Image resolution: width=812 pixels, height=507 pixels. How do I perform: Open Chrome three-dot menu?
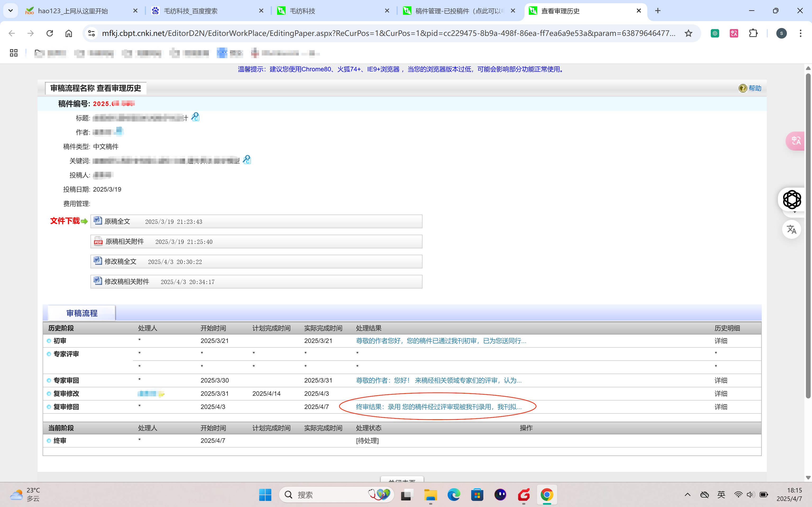(x=801, y=33)
